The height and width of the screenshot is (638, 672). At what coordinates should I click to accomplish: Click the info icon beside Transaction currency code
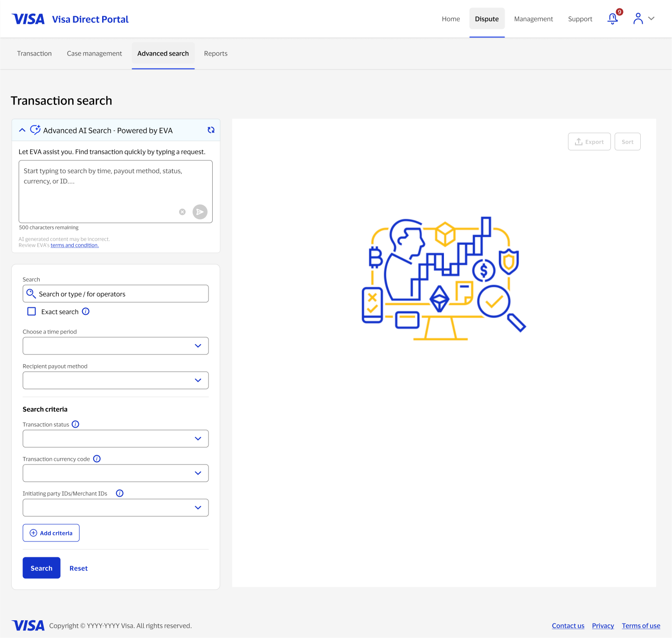coord(97,458)
